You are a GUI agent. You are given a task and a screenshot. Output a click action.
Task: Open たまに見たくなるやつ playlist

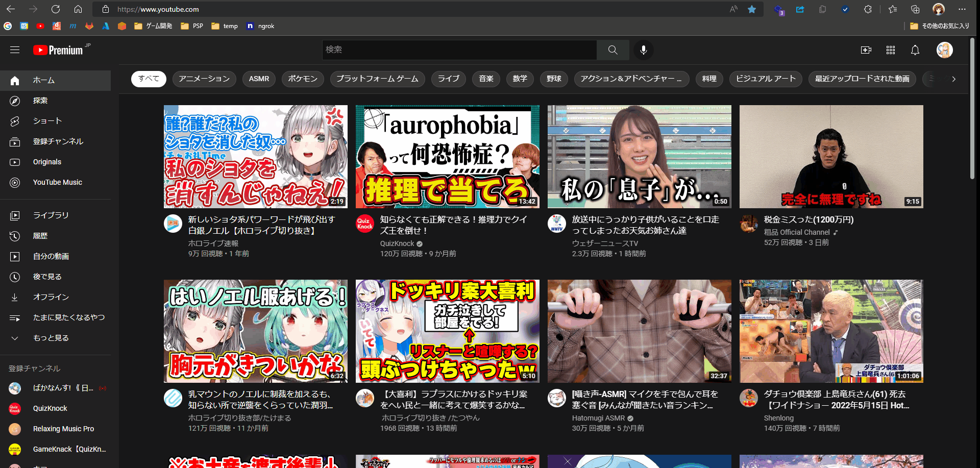point(55,318)
